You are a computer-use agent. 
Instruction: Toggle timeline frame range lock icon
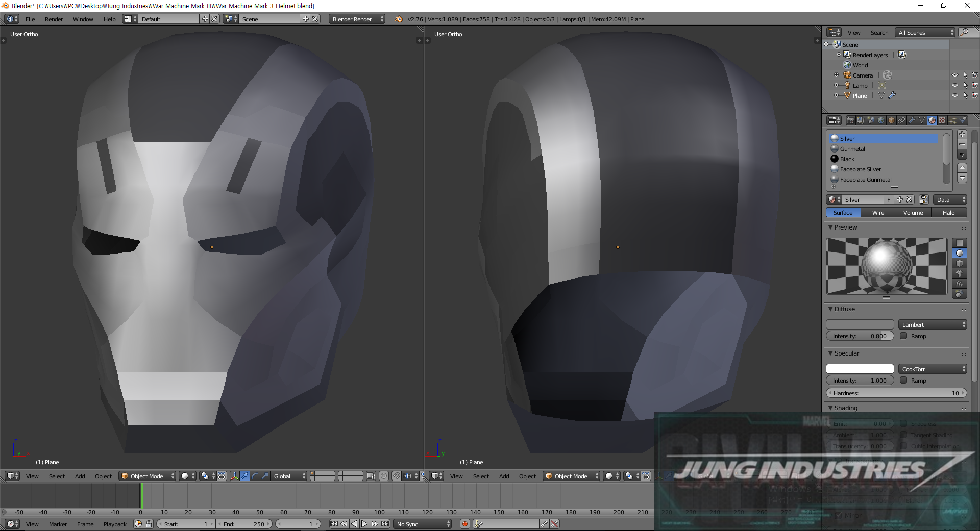(x=149, y=524)
